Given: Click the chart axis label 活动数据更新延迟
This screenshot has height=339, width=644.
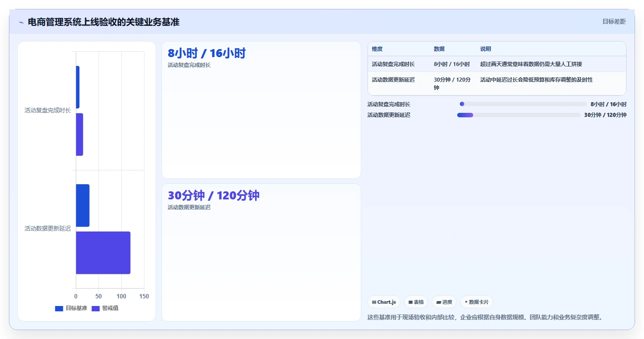Looking at the screenshot, I should coord(47,229).
